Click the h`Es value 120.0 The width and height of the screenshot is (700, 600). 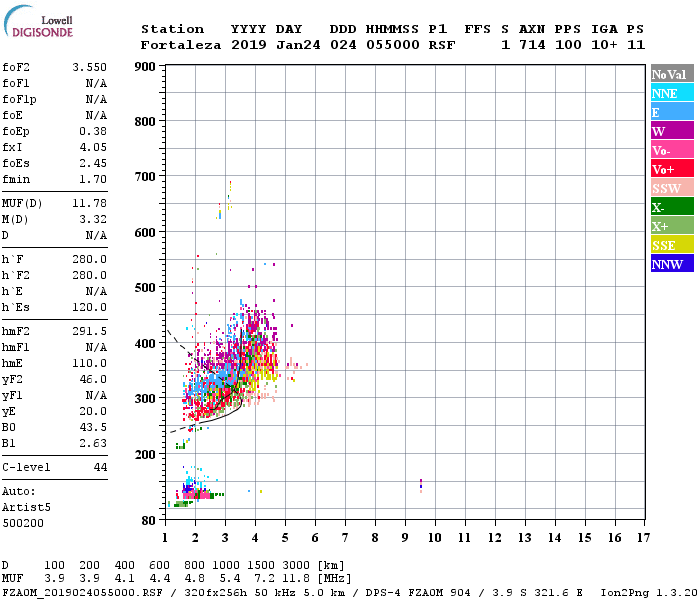click(90, 308)
